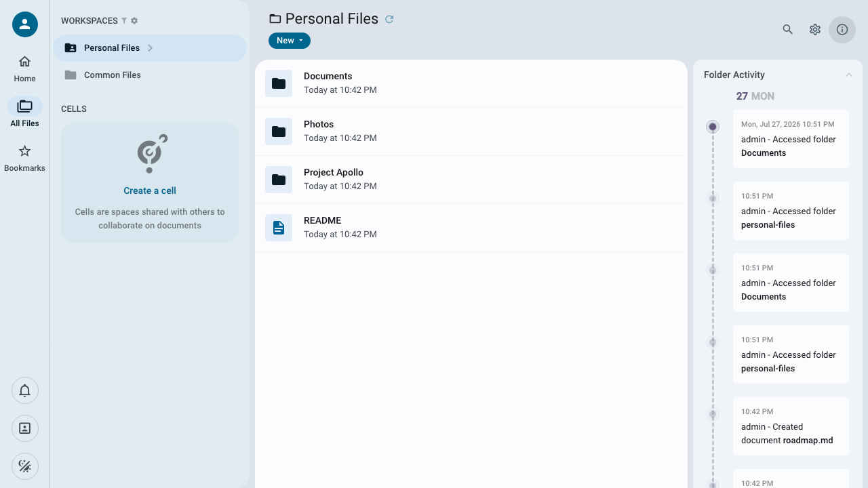Image resolution: width=868 pixels, height=488 pixels.
Task: Click the README document icon
Action: coord(279,228)
